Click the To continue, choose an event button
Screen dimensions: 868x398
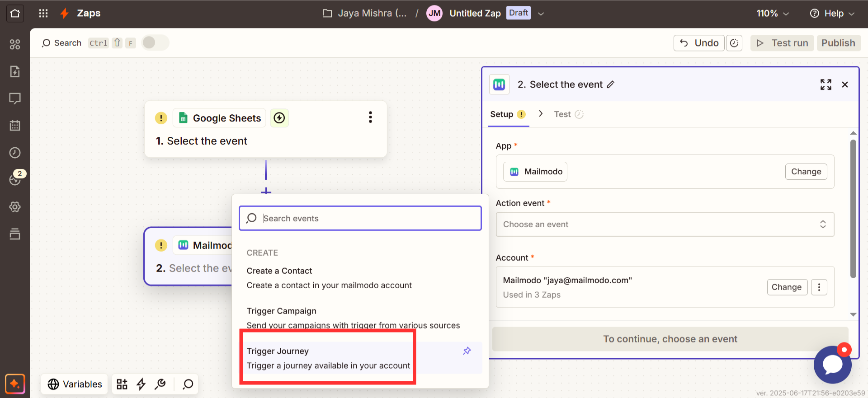coord(670,339)
